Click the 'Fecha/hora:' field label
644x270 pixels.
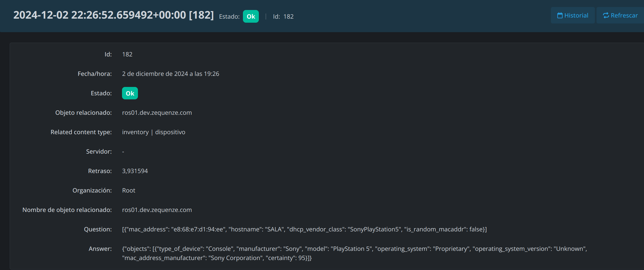(x=94, y=74)
